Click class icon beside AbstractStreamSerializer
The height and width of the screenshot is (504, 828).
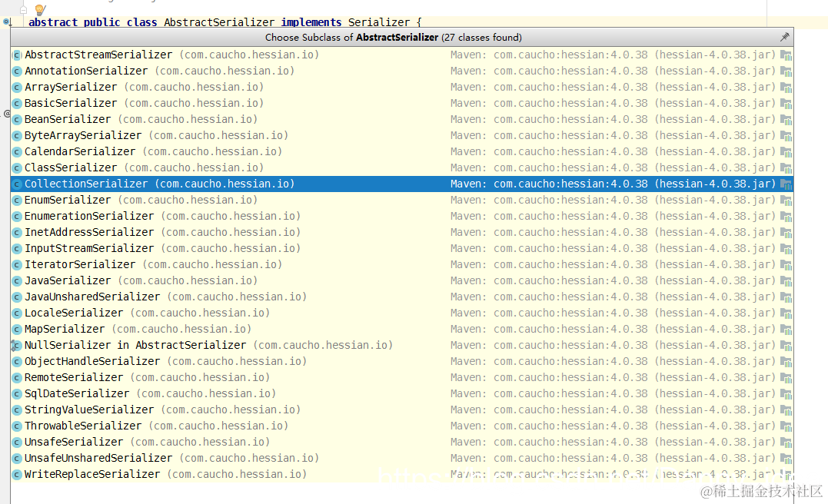point(17,55)
